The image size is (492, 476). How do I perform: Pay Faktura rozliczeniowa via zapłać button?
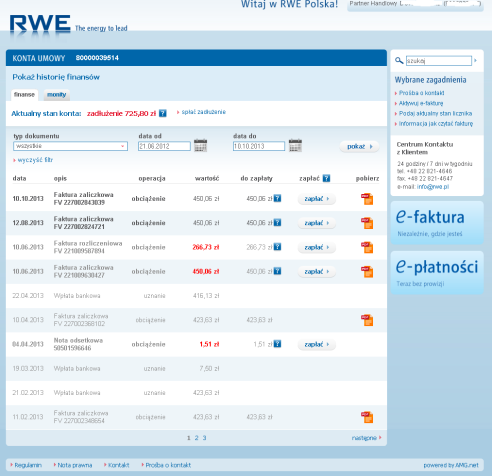[x=317, y=247]
